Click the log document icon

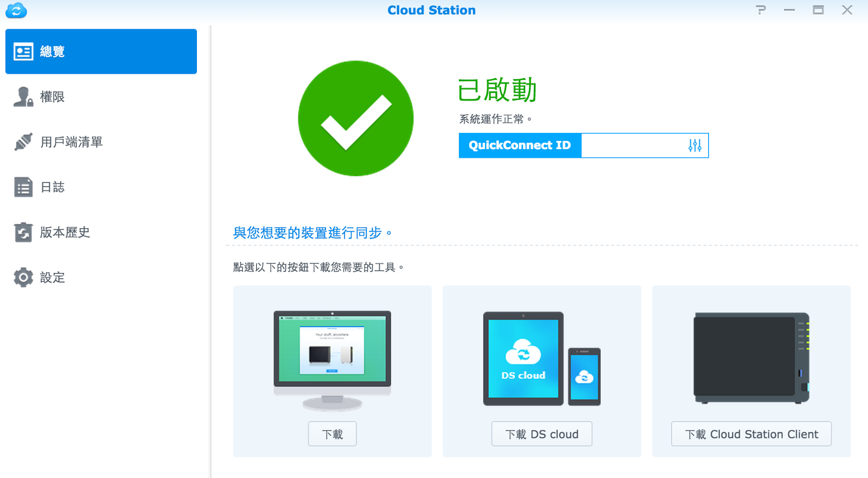tap(23, 187)
